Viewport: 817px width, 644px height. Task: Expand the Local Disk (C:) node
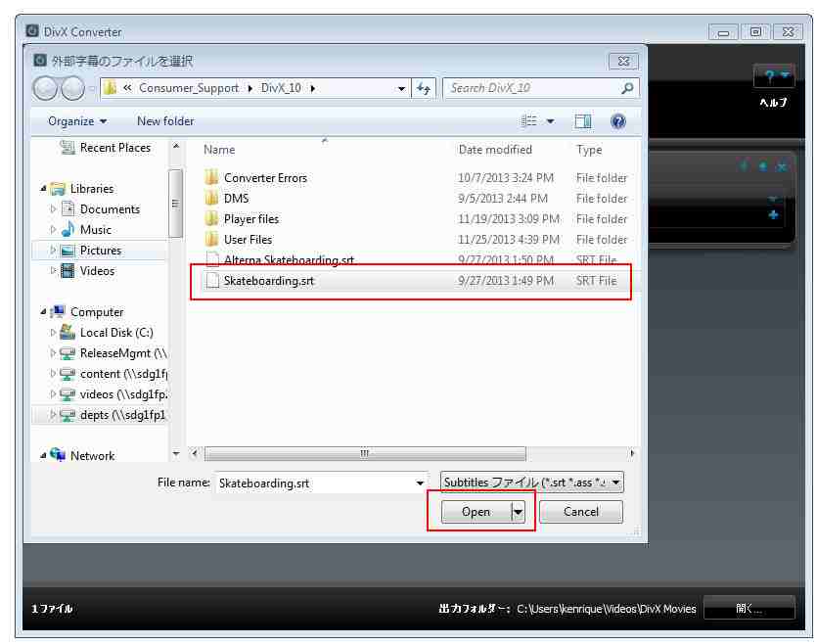[x=53, y=333]
